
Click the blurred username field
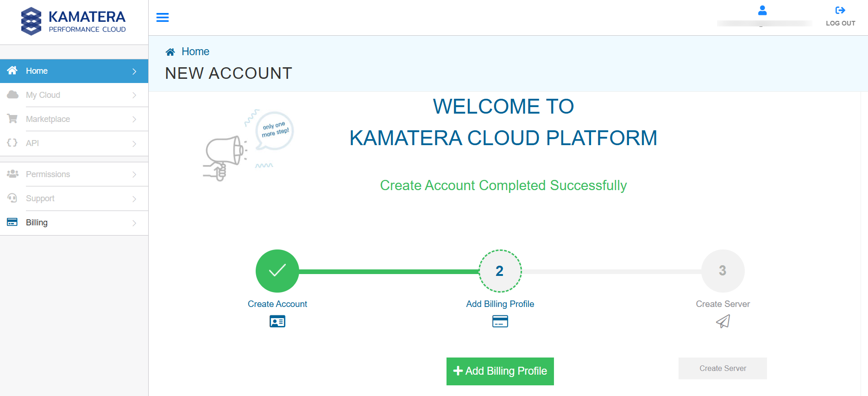[764, 23]
